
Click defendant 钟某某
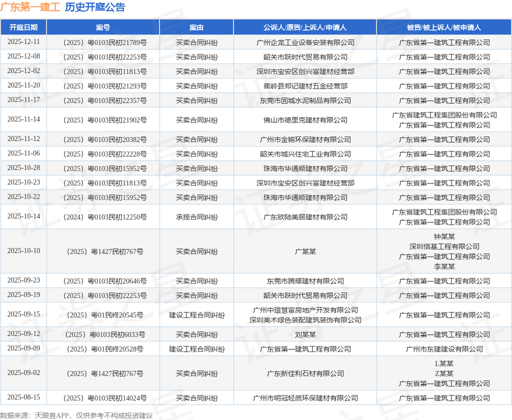444,236
